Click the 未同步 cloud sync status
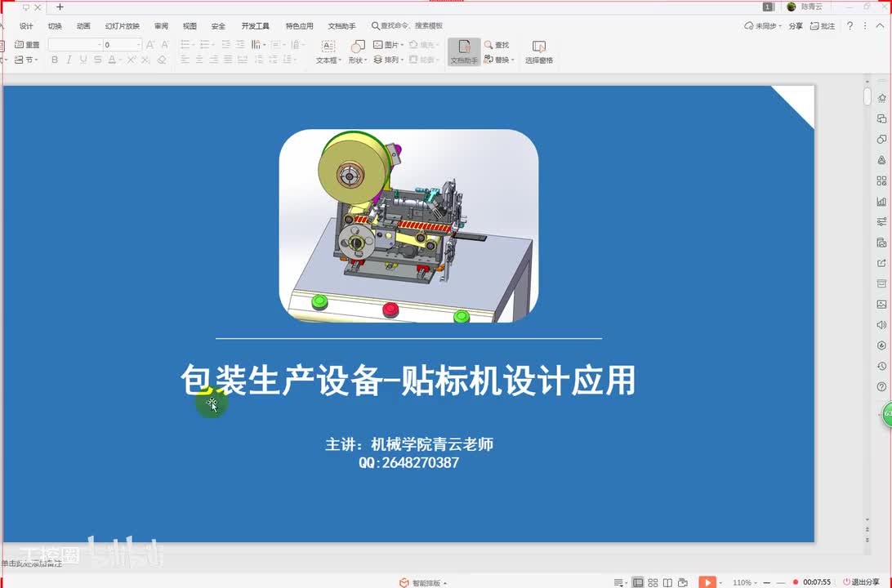The width and height of the screenshot is (892, 588). pyautogui.click(x=762, y=26)
